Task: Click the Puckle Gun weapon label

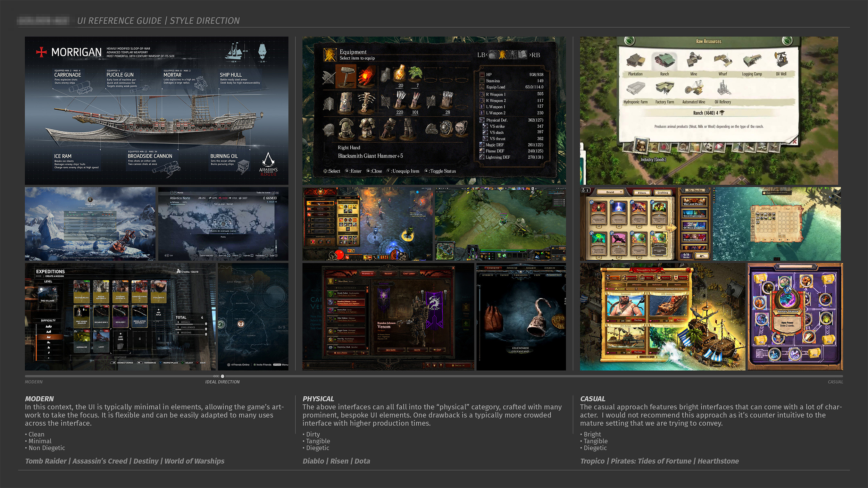Action: click(120, 75)
